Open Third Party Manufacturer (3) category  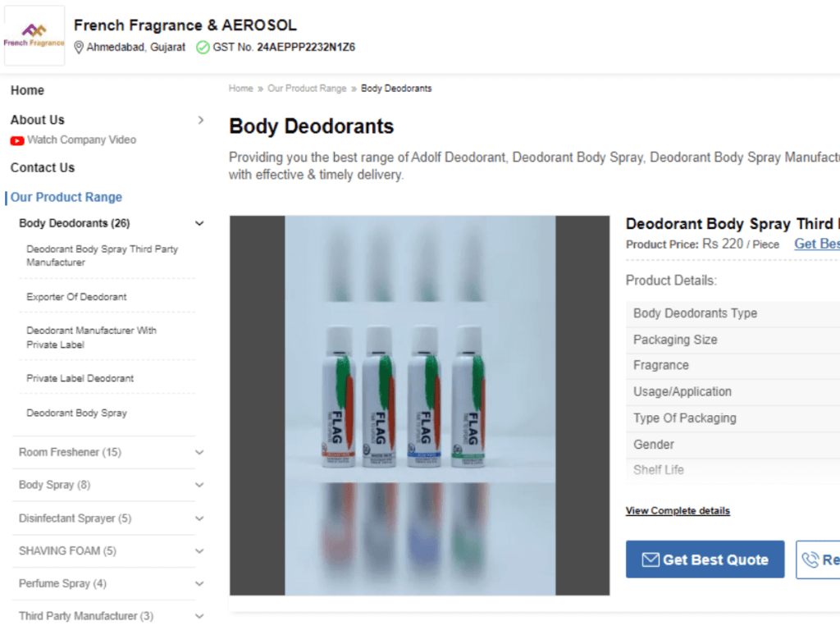click(86, 617)
